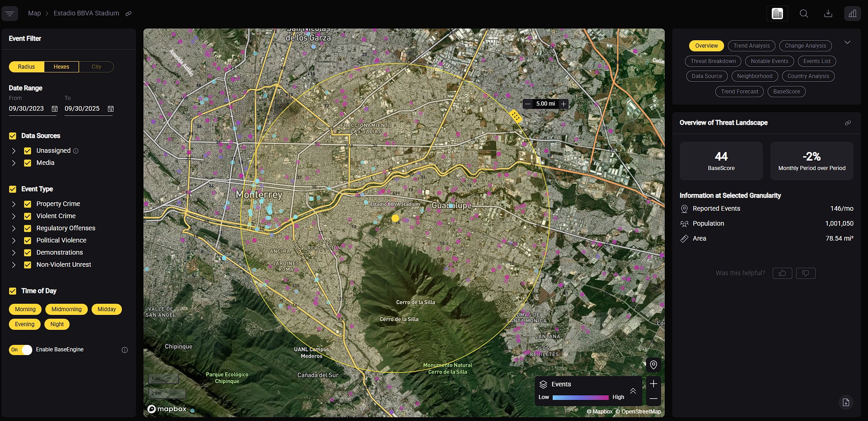
Task: Expand the Demonstrations category
Action: (14, 253)
